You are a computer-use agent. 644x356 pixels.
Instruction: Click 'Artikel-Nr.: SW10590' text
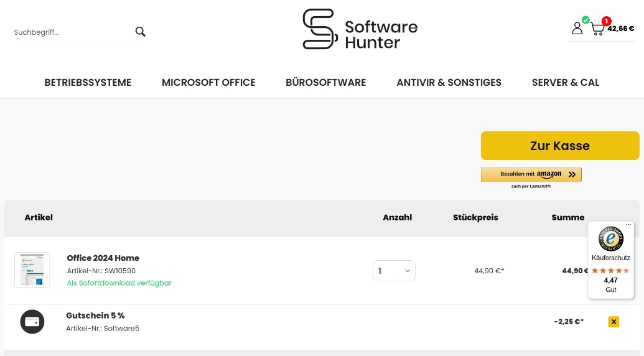pos(101,271)
